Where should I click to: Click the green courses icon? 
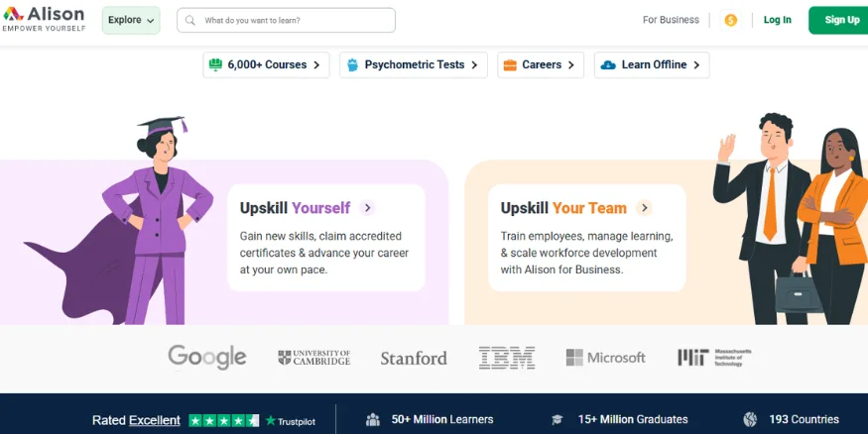215,64
